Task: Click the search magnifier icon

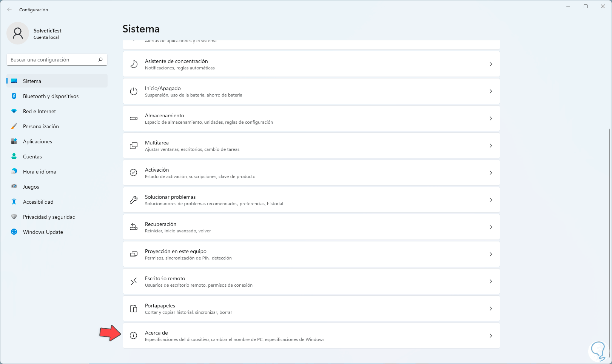Action: pos(100,60)
